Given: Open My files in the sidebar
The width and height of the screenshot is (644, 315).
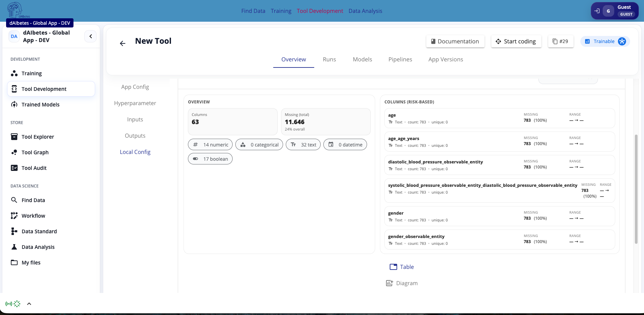Looking at the screenshot, I should pyautogui.click(x=51, y=262).
